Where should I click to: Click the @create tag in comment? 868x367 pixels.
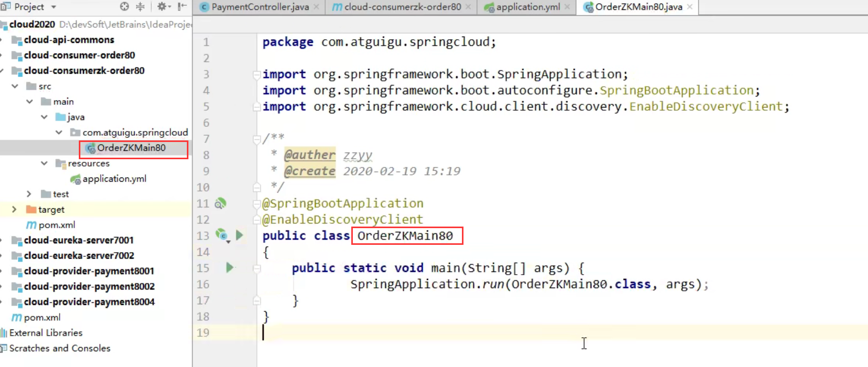coord(310,171)
